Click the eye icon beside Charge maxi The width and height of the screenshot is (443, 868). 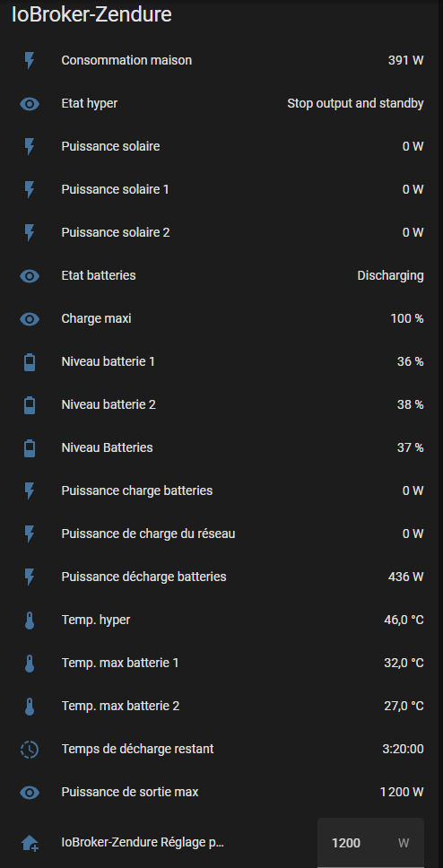click(30, 319)
